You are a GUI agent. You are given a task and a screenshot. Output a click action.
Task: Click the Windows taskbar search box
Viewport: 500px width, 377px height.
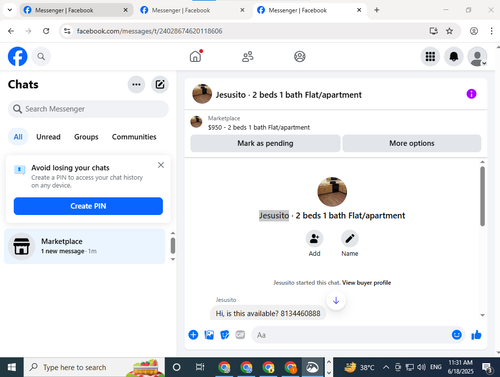pos(94,367)
